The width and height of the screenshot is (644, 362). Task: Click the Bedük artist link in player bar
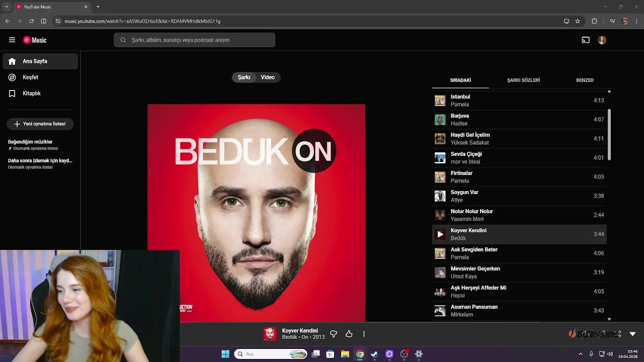coord(289,337)
